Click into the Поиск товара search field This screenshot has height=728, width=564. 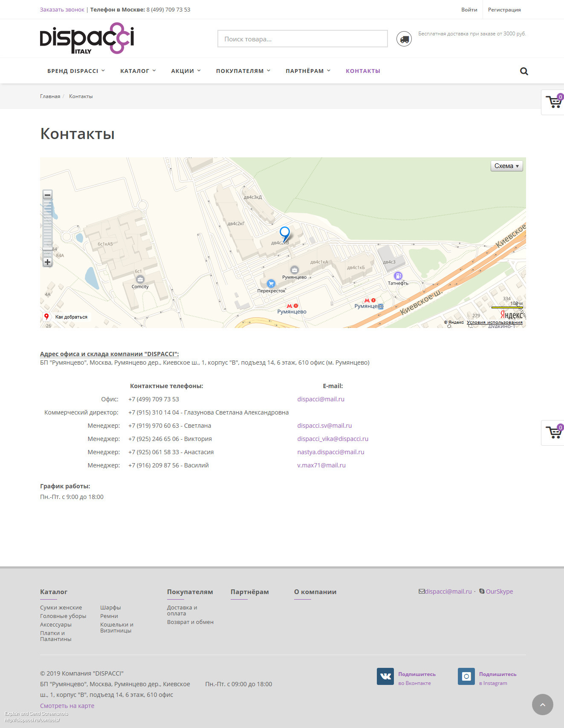pyautogui.click(x=303, y=39)
